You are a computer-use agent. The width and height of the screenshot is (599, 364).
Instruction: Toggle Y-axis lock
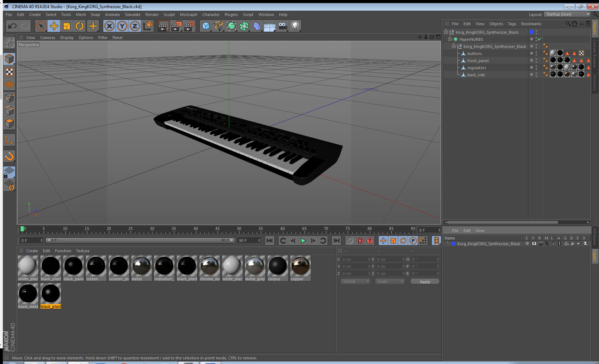point(122,26)
